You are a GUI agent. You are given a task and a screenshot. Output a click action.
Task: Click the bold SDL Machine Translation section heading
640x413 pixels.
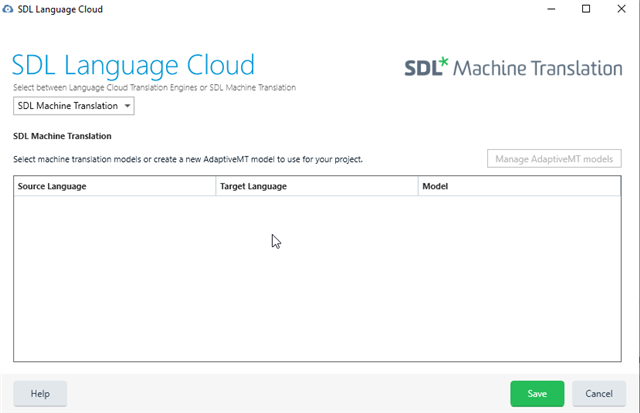62,136
